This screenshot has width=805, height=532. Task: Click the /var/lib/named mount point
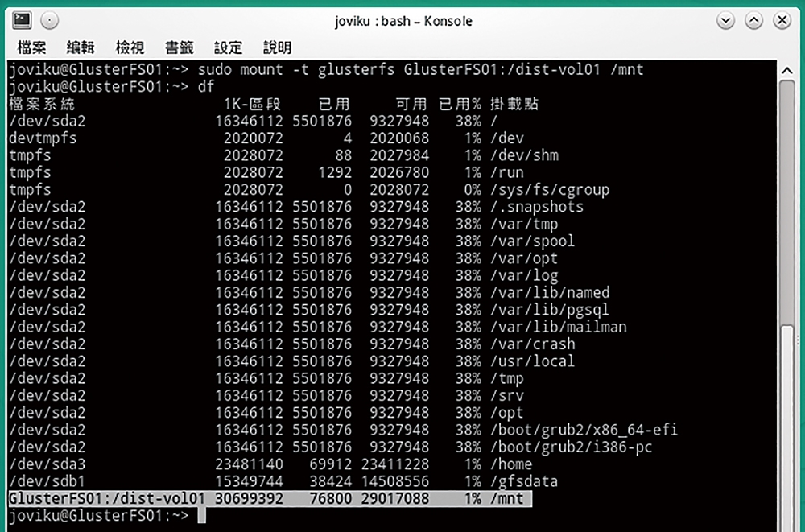click(x=550, y=293)
